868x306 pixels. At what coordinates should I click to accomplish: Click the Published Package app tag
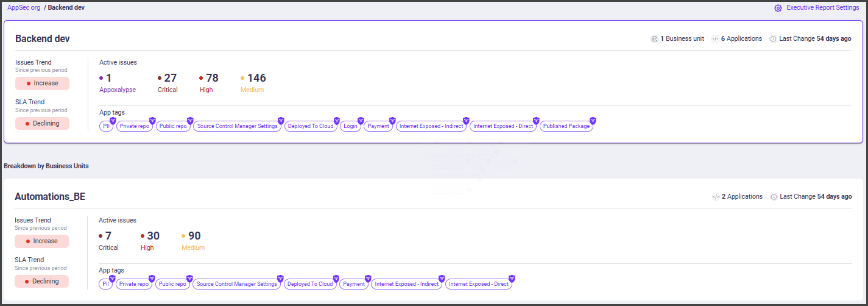pos(566,127)
